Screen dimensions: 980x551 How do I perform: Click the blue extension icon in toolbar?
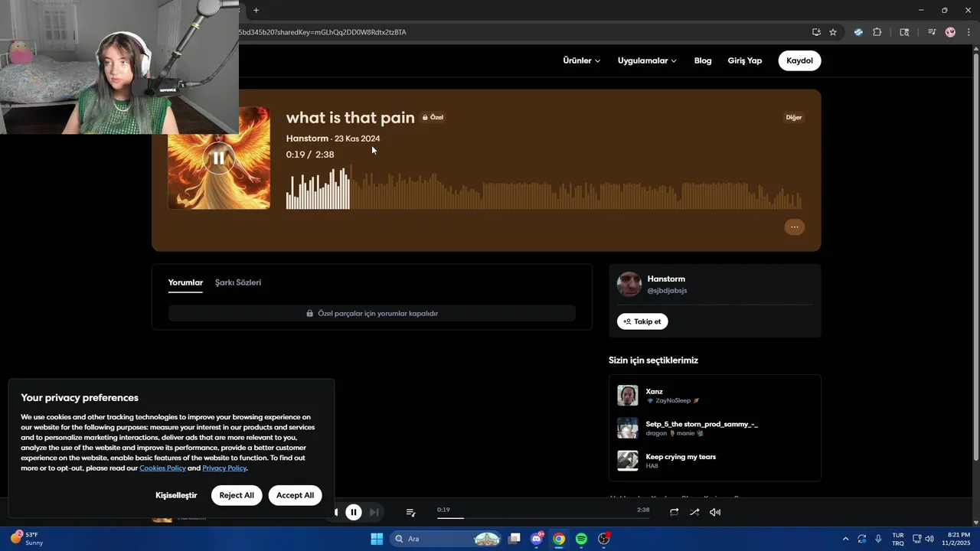[858, 32]
